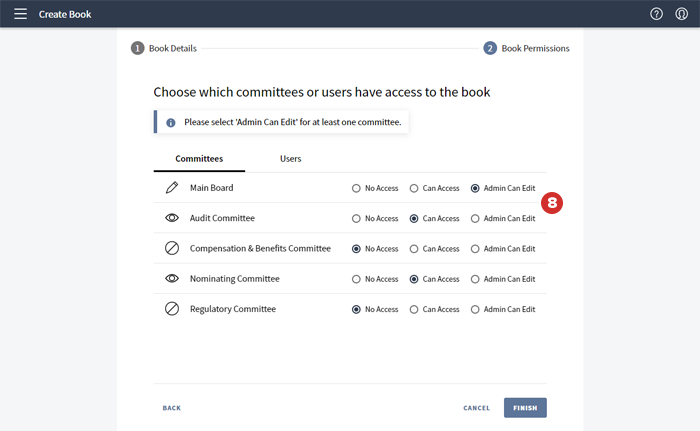Open the user account profile icon
Screen dimensions: 700x431
[682, 14]
